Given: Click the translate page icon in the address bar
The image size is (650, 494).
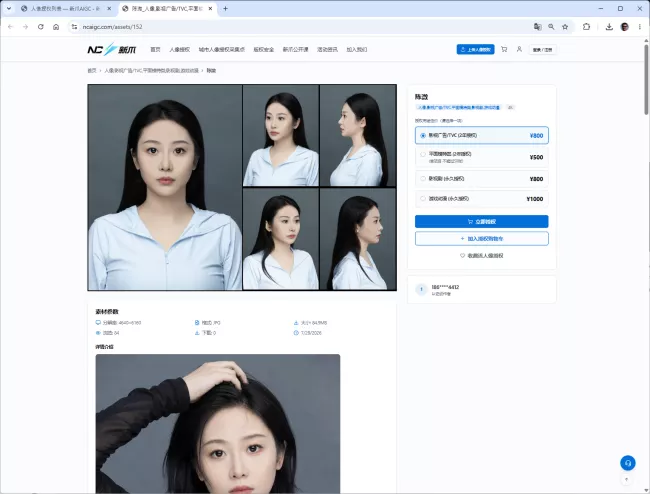Looking at the screenshot, I should tap(538, 27).
